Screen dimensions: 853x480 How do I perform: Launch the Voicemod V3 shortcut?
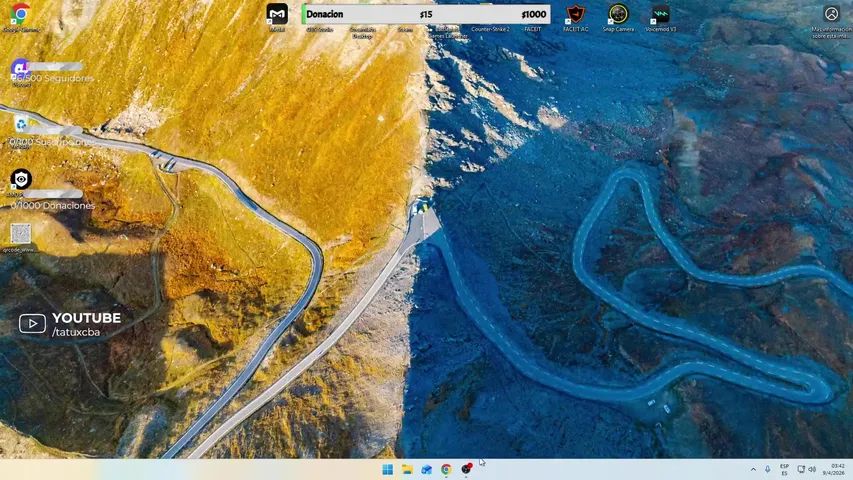pos(660,17)
